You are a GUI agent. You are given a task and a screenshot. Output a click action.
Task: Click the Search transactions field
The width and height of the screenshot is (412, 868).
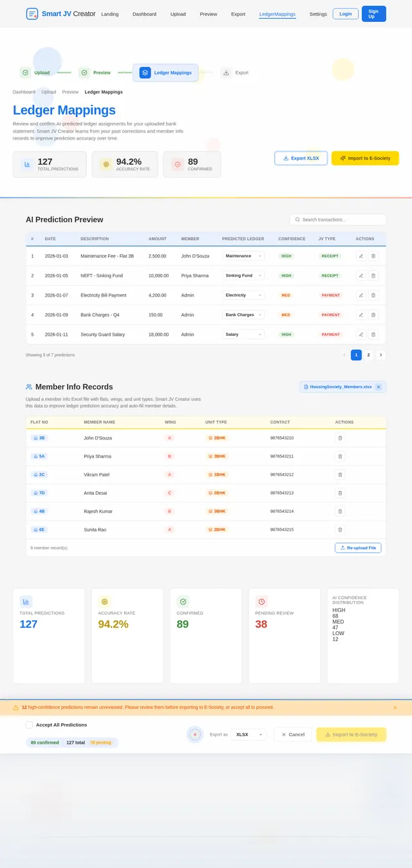tap(338, 219)
